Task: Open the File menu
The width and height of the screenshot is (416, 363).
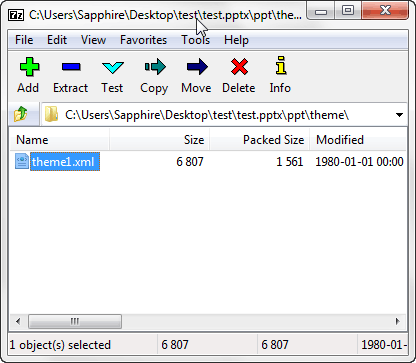Action: pyautogui.click(x=24, y=40)
